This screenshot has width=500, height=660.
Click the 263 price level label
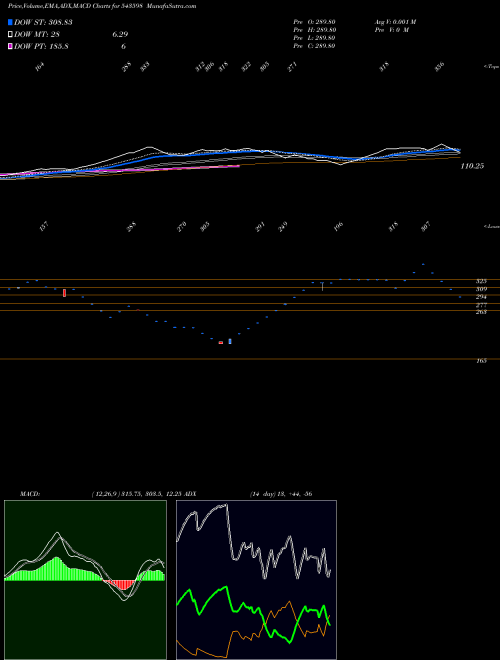(x=481, y=312)
